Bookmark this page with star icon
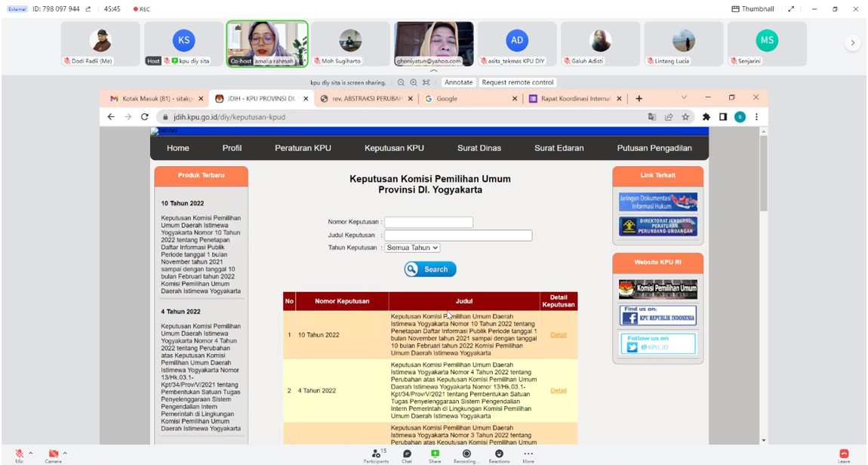This screenshot has width=868, height=465. (685, 117)
